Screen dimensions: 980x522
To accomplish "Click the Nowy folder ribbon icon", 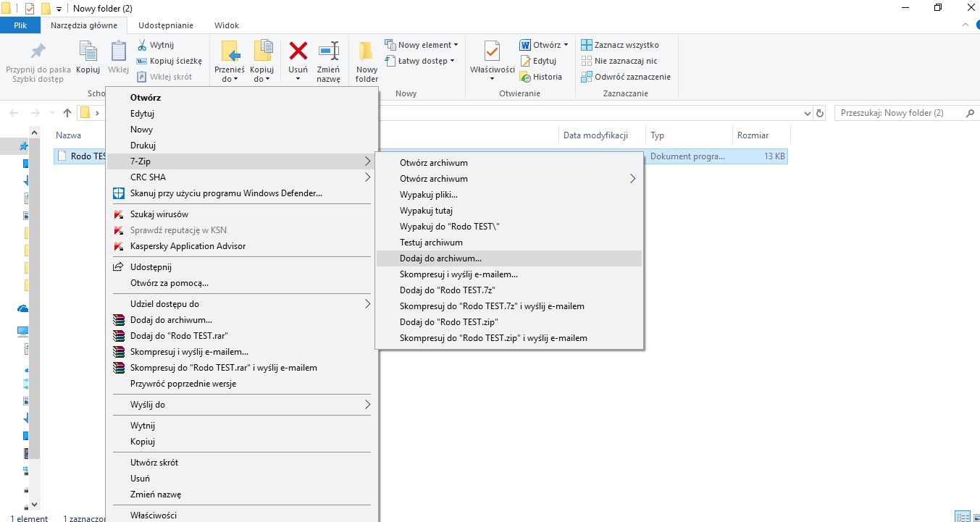I will 367,51.
